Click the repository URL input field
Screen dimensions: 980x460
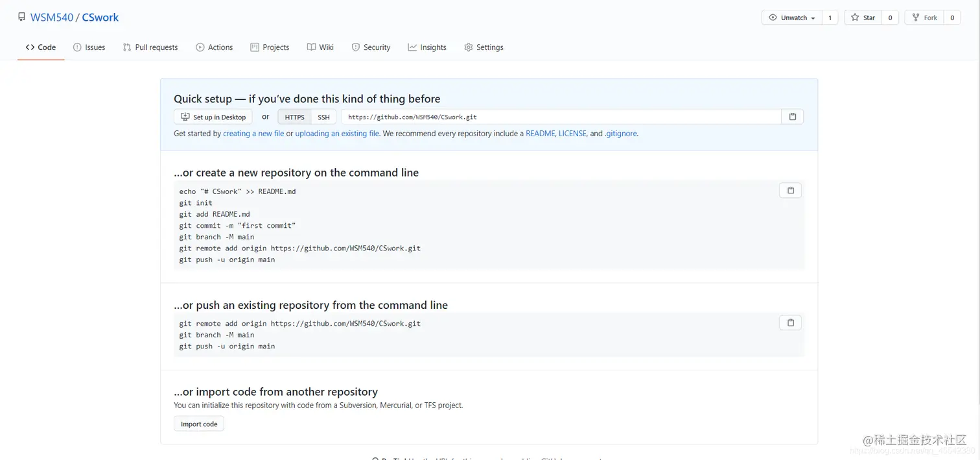(x=561, y=117)
